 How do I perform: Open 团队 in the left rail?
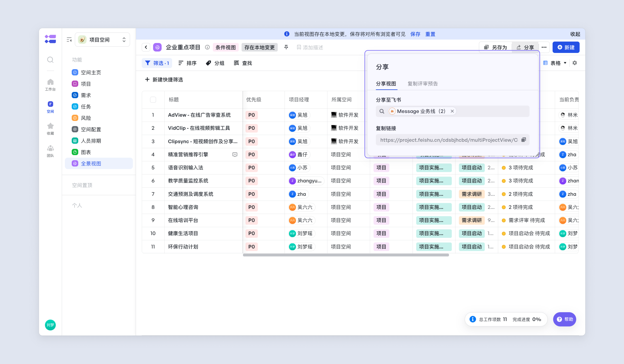pos(50,151)
